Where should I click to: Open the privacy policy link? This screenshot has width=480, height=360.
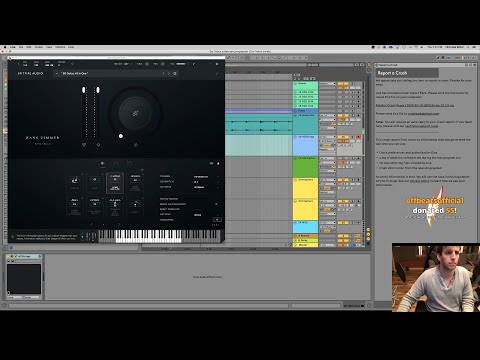(419, 181)
